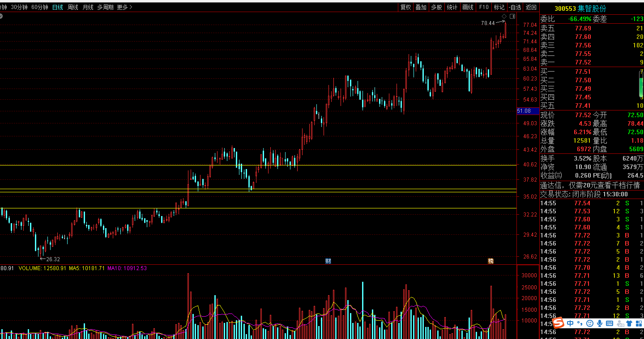Screen dimensions: 644x339
Task: Open the toolbox grid icon on Sogou bar
Action: [x=639, y=323]
